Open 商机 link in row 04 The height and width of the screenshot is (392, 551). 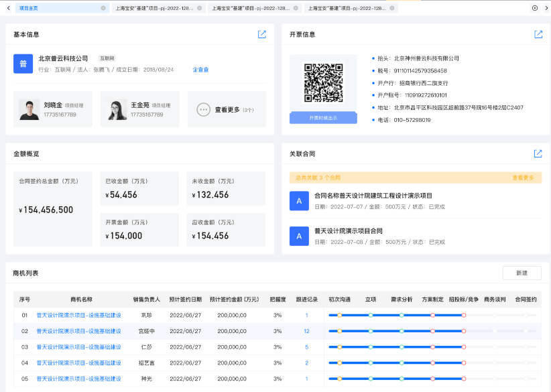coord(78,363)
